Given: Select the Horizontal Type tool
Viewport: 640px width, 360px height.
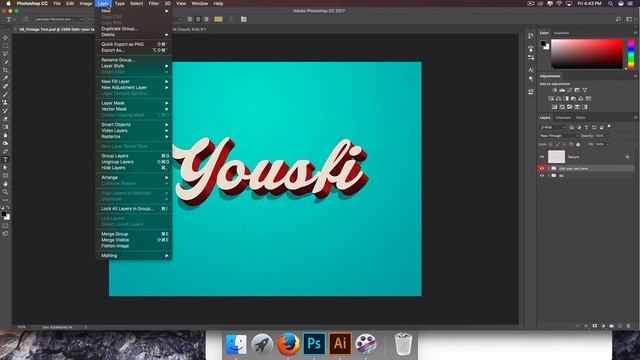Looking at the screenshot, I should click(x=5, y=160).
